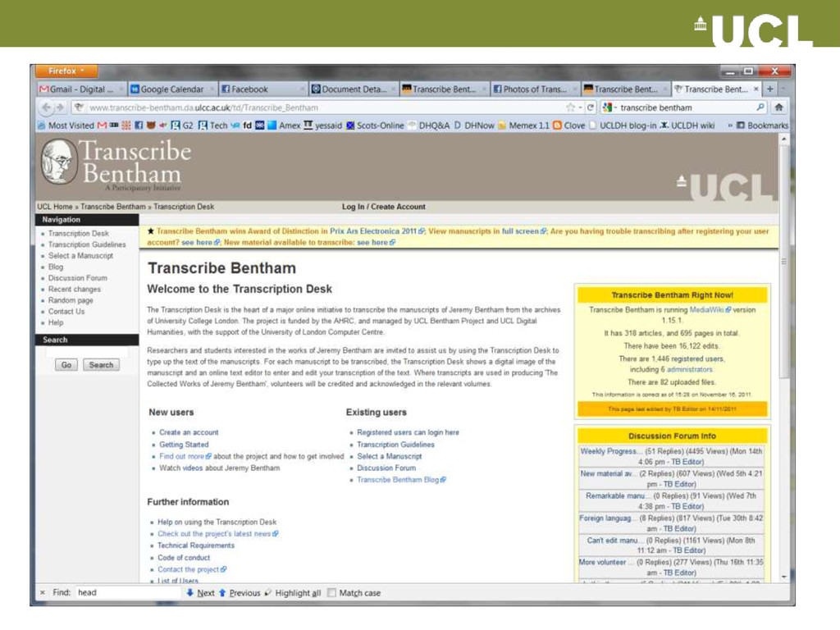Image resolution: width=840 pixels, height=630 pixels.
Task: Click the Find text field containing head
Action: 127,592
